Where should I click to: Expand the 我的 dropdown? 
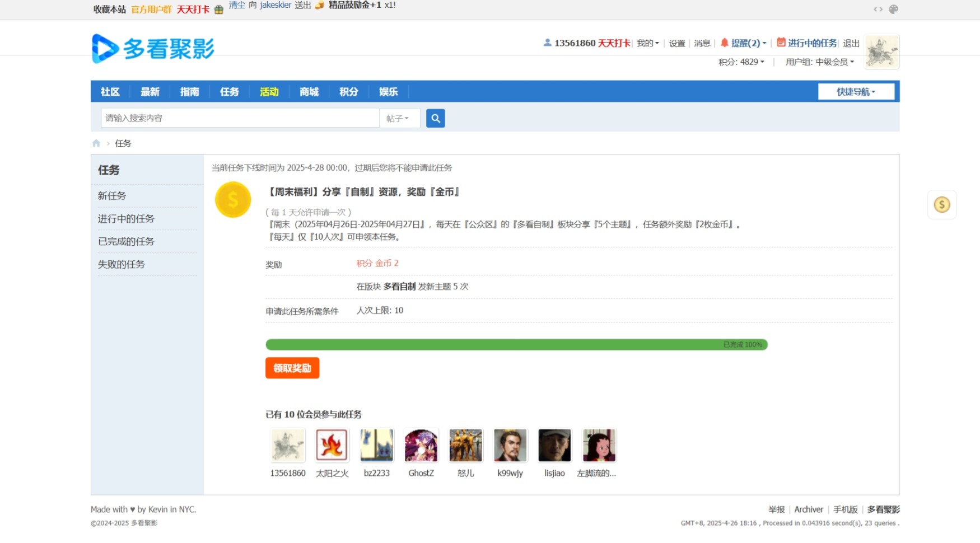click(x=647, y=43)
